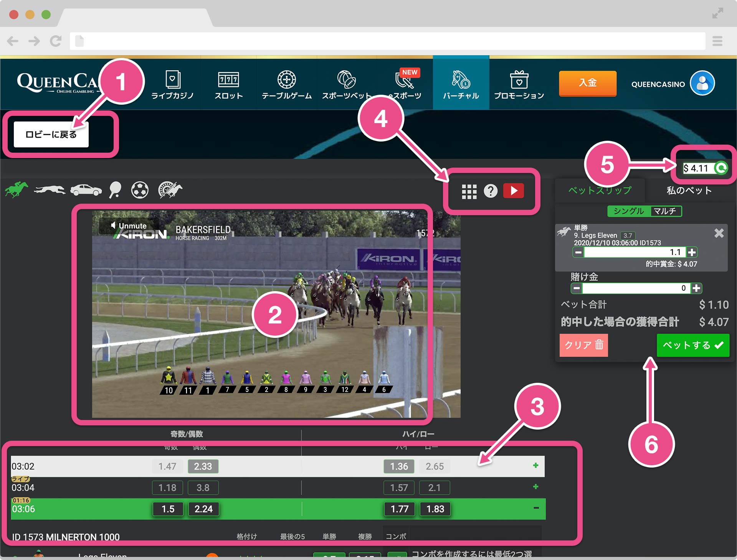Select odd odds 1.18 for 03:04
737x560 pixels.
point(167,488)
